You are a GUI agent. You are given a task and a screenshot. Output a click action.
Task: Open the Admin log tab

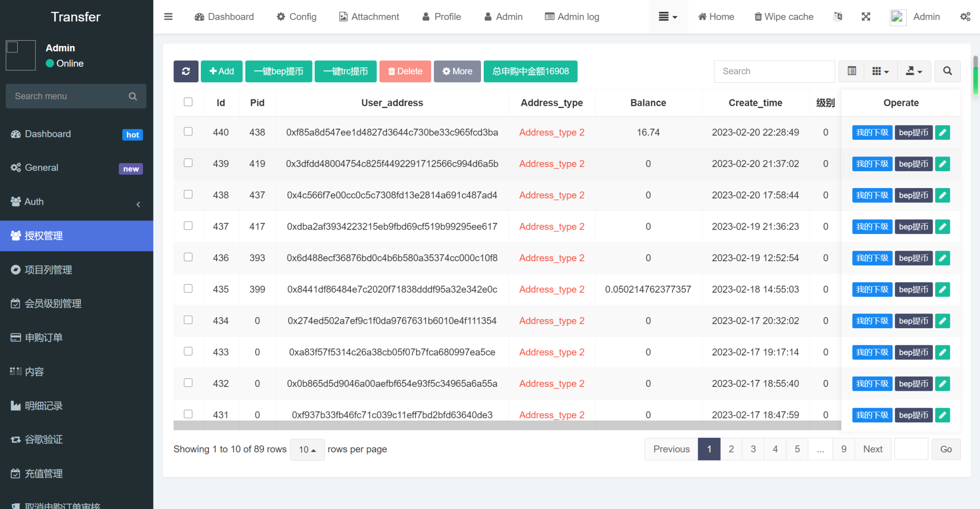tap(572, 17)
